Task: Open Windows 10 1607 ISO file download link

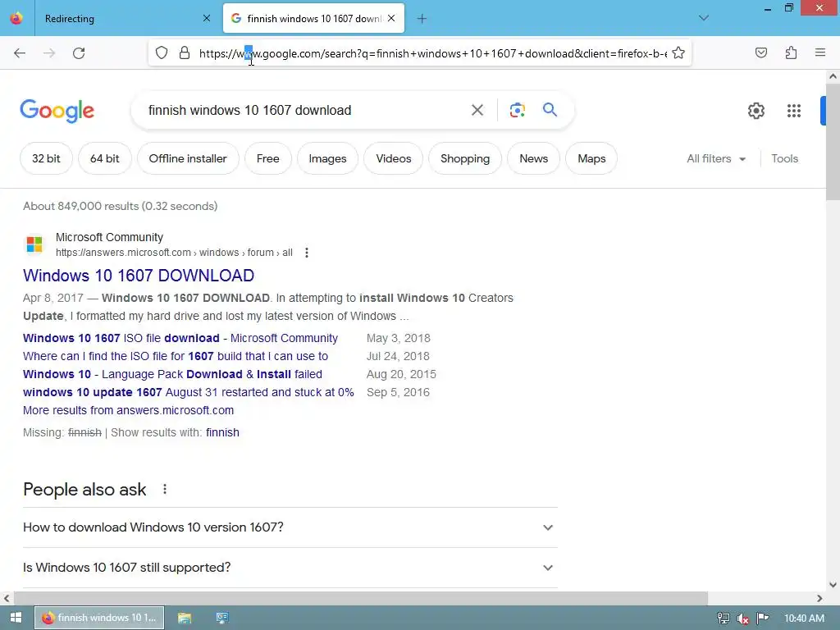Action: (x=180, y=338)
